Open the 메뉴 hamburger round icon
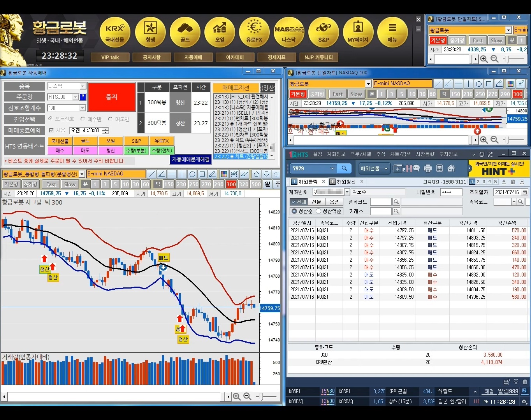The width and height of the screenshot is (531, 420). click(x=392, y=32)
